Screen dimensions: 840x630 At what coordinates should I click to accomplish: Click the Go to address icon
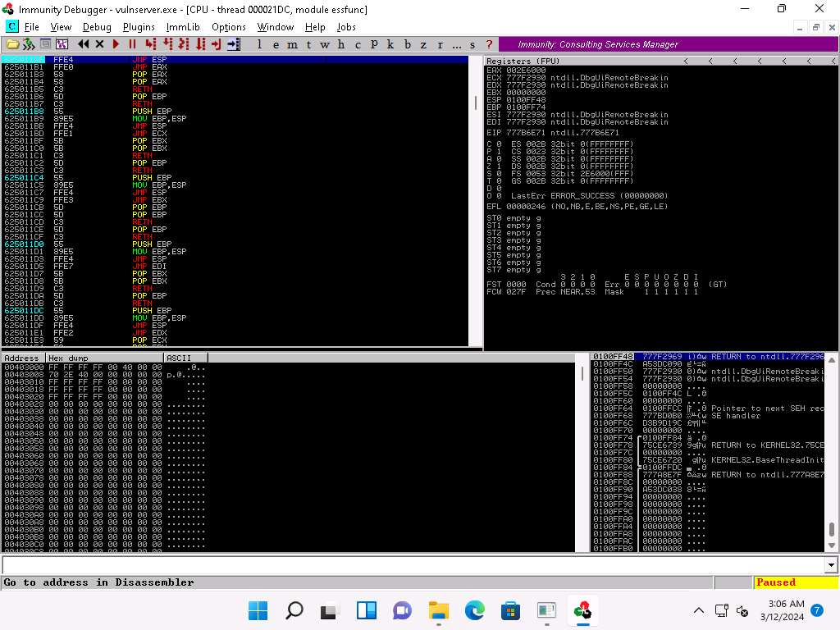tap(233, 43)
